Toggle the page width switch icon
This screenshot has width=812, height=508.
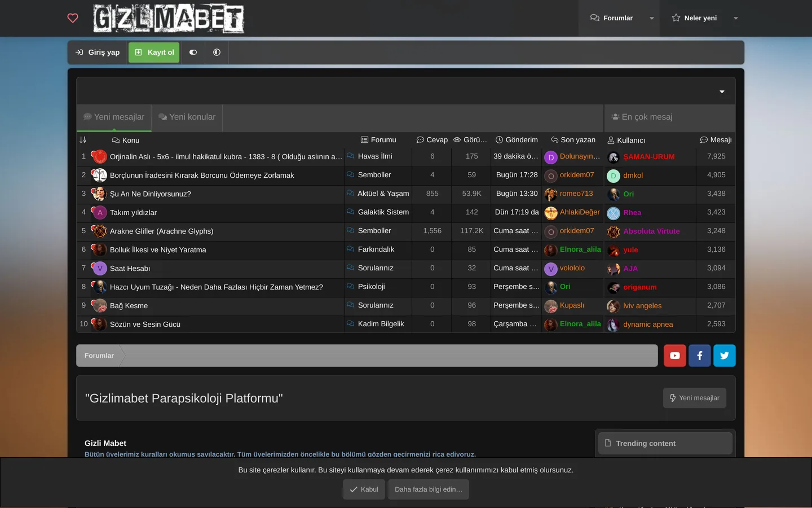coord(193,52)
